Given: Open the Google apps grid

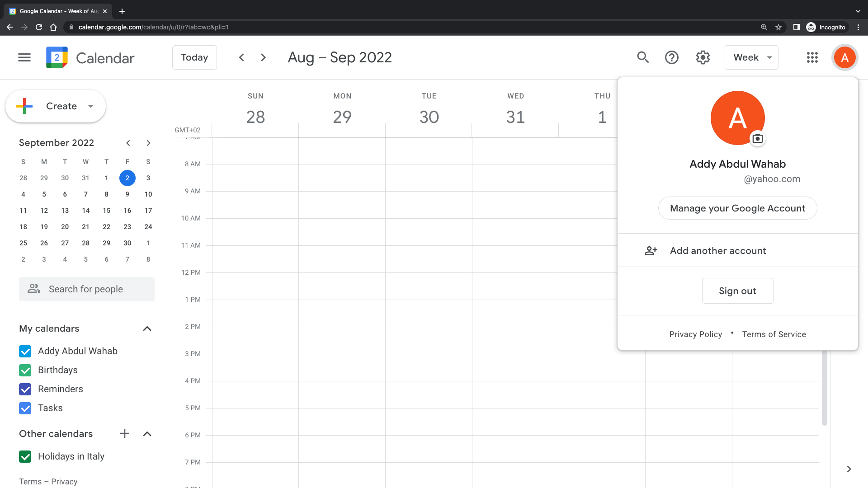Looking at the screenshot, I should pyautogui.click(x=812, y=57).
